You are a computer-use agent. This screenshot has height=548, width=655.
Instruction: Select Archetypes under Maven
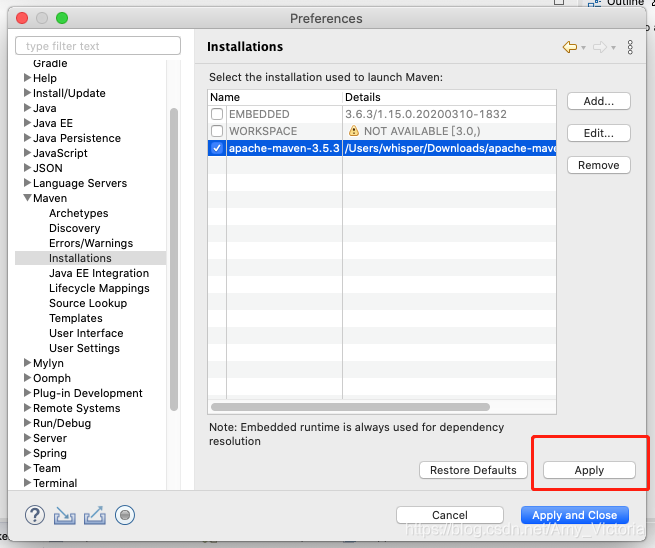click(79, 213)
